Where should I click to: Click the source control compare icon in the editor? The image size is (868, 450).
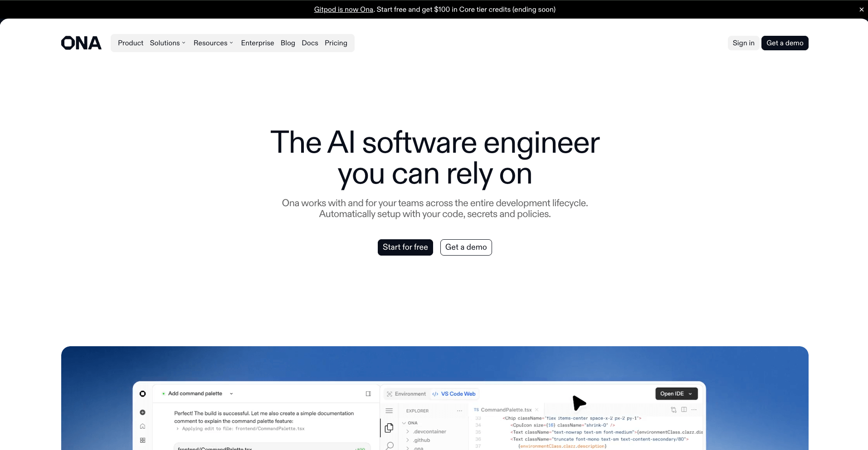coord(673,410)
